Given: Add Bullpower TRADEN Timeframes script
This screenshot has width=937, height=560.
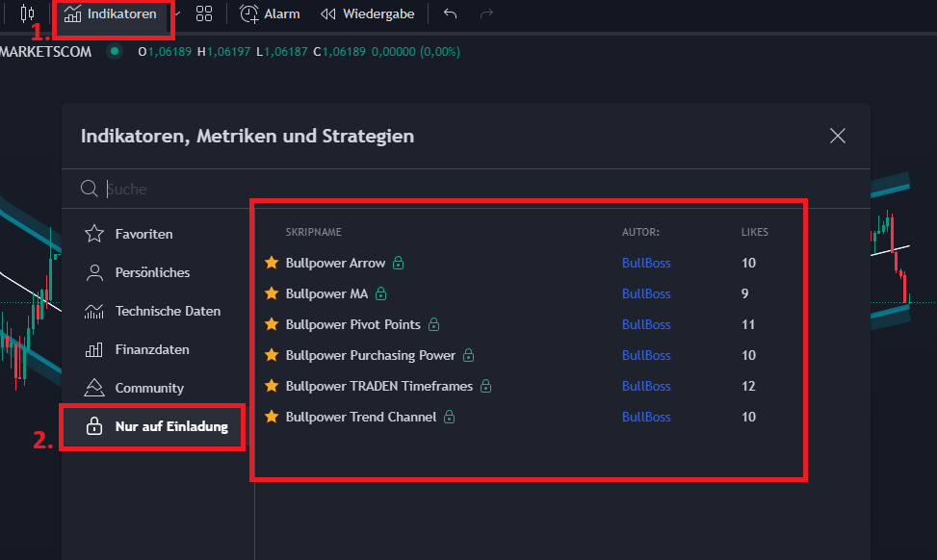Looking at the screenshot, I should (x=378, y=386).
